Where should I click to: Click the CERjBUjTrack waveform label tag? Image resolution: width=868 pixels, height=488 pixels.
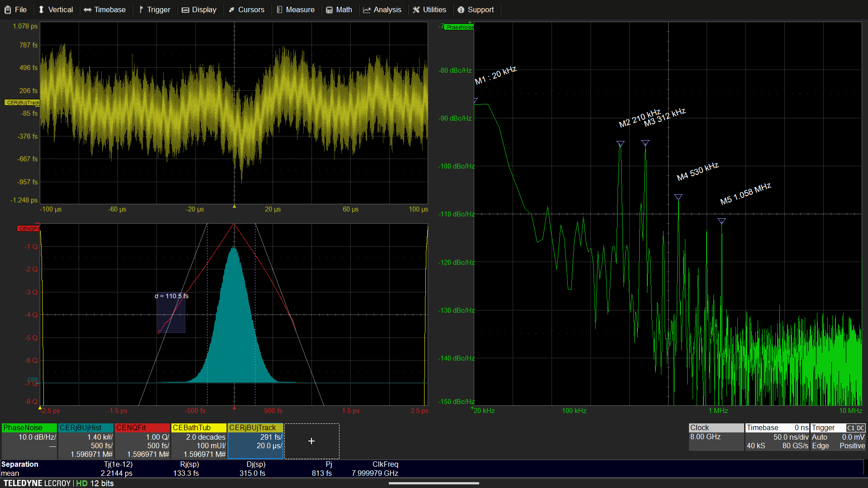[x=22, y=103]
